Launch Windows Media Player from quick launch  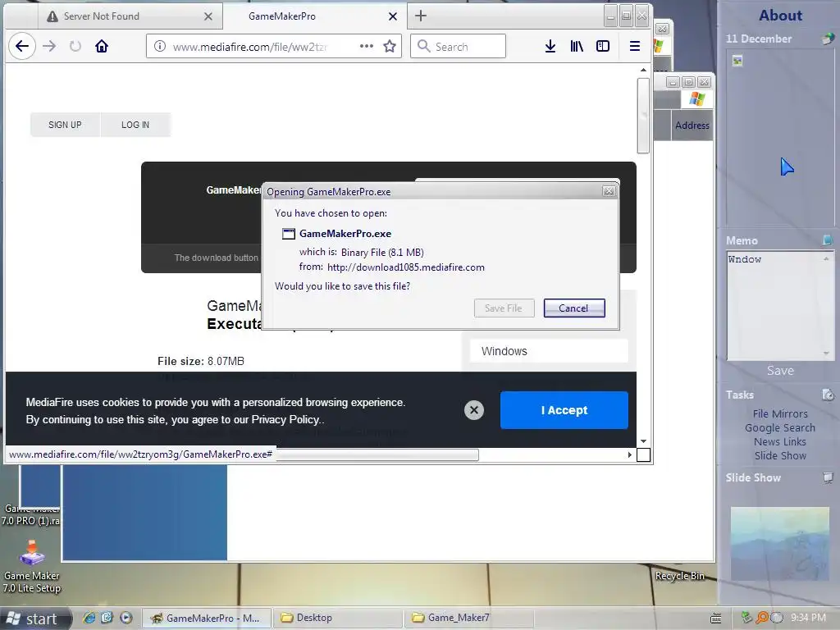click(x=126, y=618)
